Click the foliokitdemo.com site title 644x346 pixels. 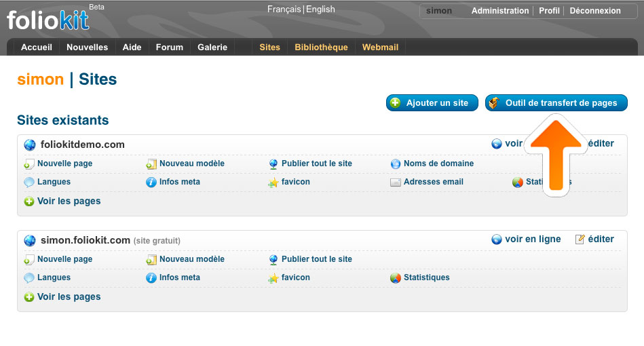(83, 145)
